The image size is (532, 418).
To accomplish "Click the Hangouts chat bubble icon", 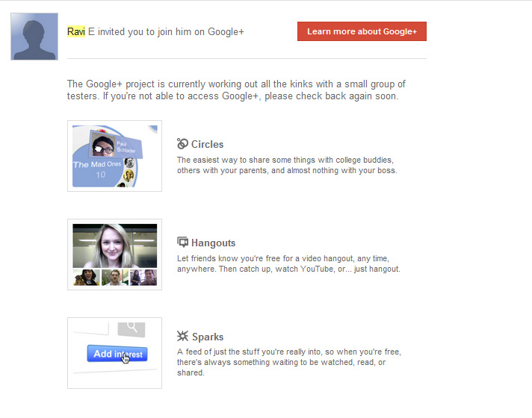I will (x=182, y=243).
